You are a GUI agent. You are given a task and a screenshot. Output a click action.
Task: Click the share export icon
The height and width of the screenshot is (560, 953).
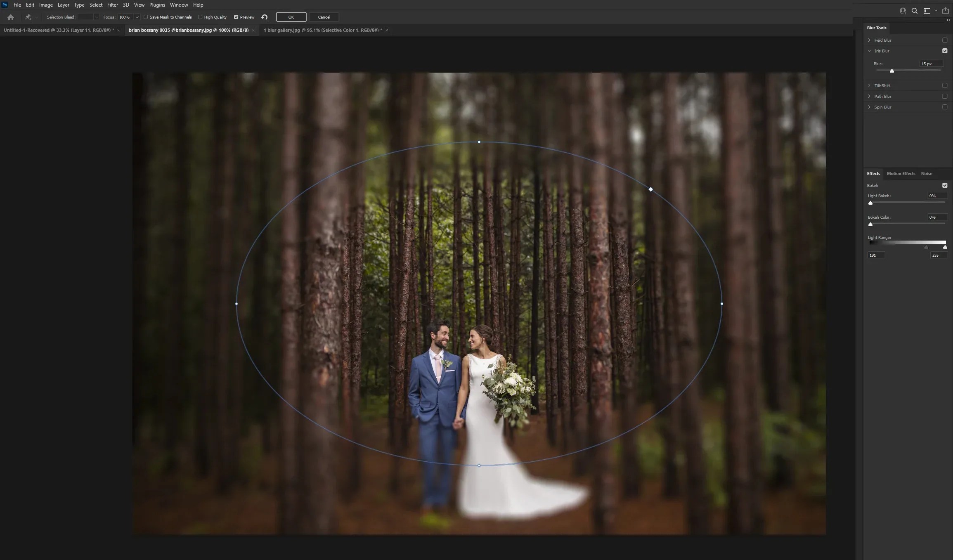(x=945, y=11)
